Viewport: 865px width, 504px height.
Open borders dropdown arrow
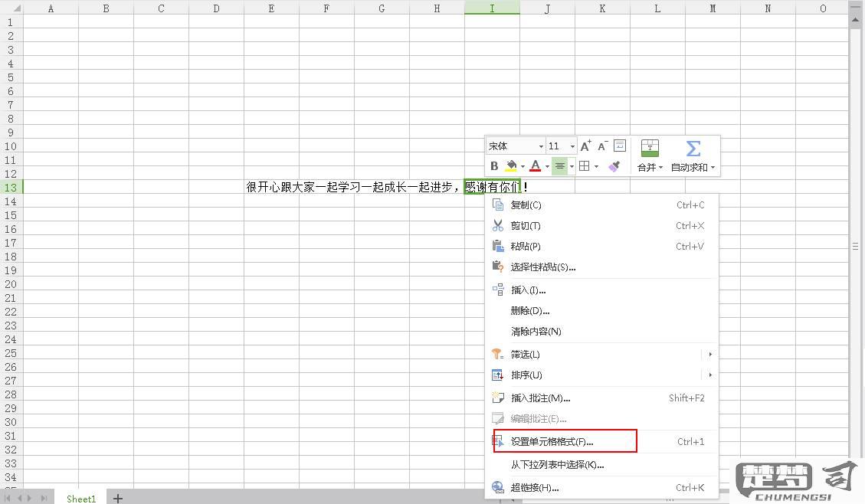coord(596,166)
